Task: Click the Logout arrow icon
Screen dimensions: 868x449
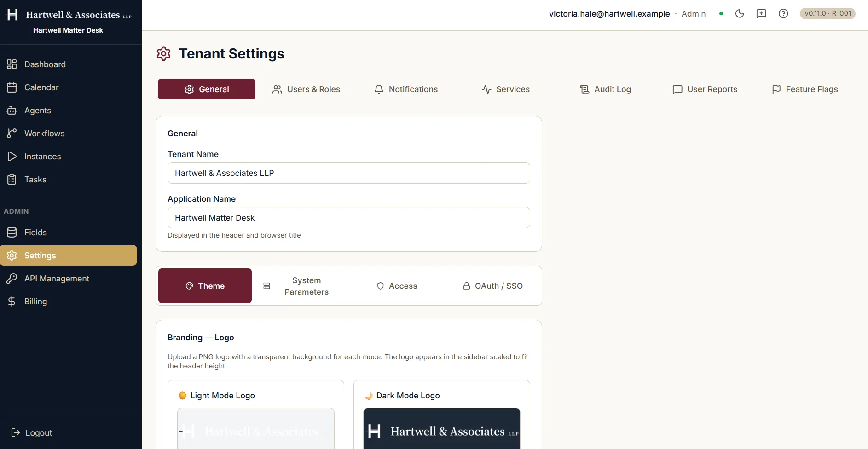Action: pos(16,432)
